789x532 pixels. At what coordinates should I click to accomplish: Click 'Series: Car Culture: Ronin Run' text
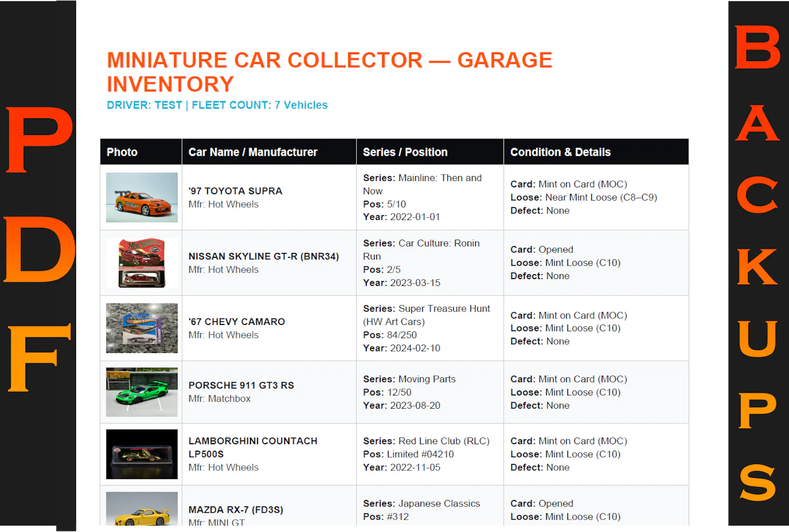click(422, 249)
